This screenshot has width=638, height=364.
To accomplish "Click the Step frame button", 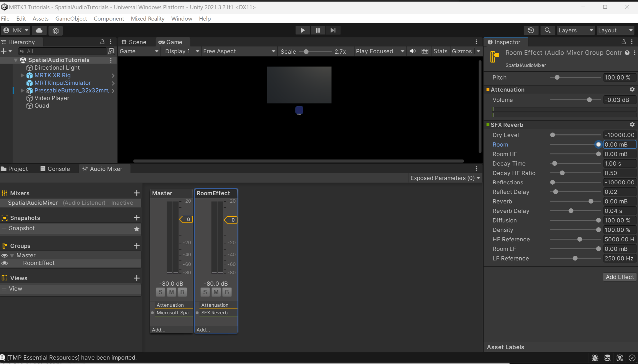I will point(333,30).
